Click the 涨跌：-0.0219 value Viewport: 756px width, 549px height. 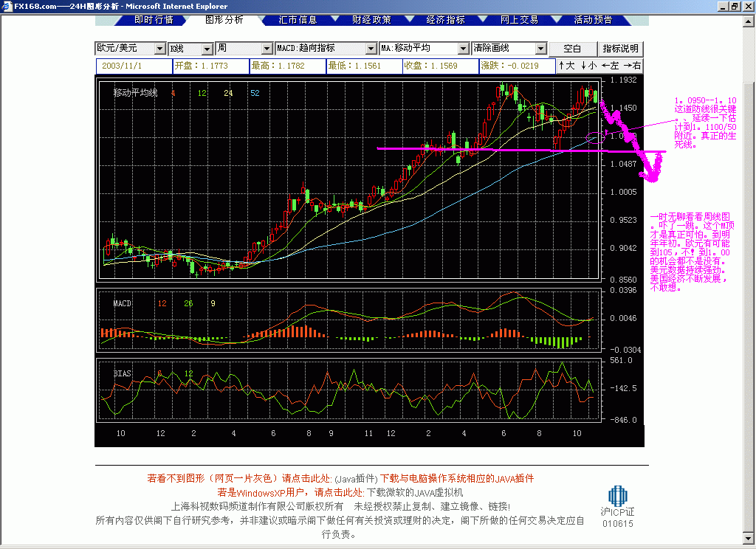point(518,66)
